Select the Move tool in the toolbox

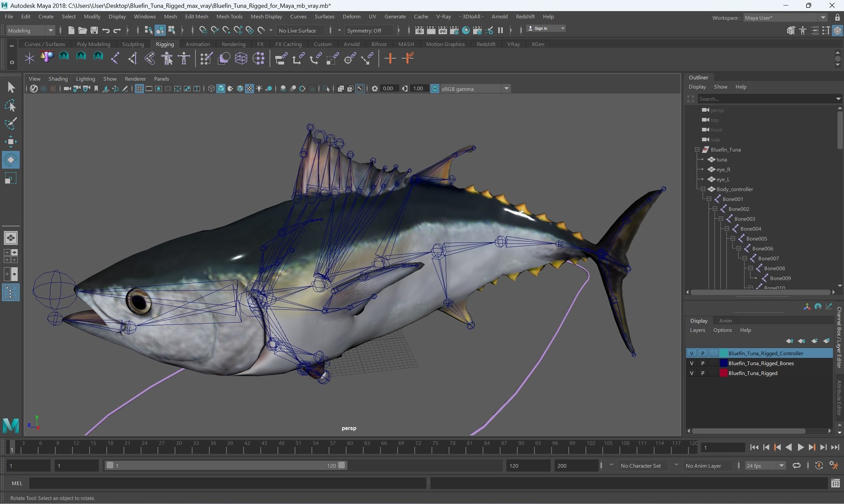coord(10,141)
